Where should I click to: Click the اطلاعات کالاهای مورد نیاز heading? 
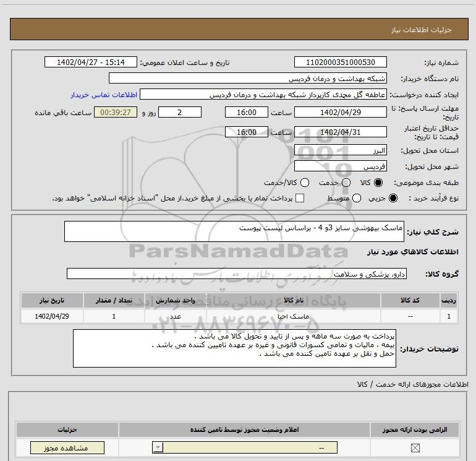[413, 252]
